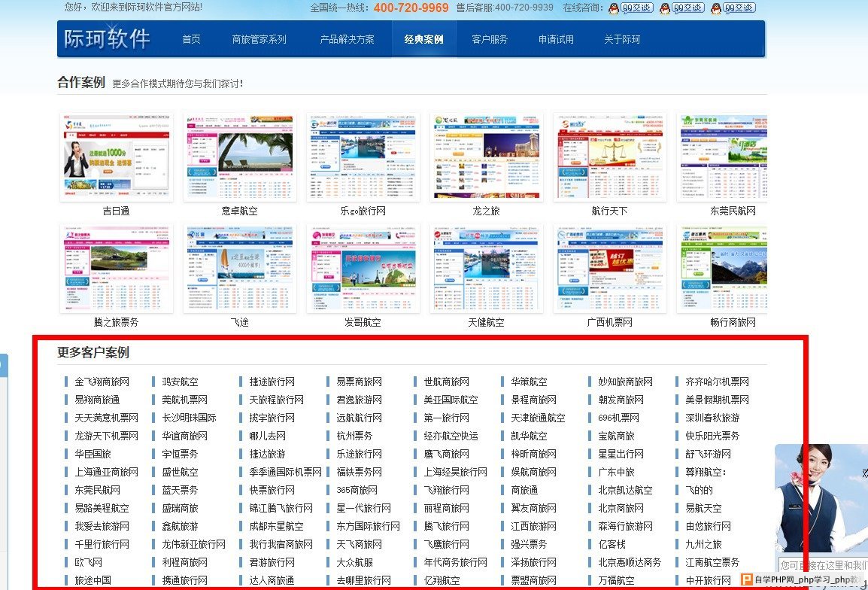
Task: Open the 九州之旅 customer link
Action: click(x=703, y=545)
